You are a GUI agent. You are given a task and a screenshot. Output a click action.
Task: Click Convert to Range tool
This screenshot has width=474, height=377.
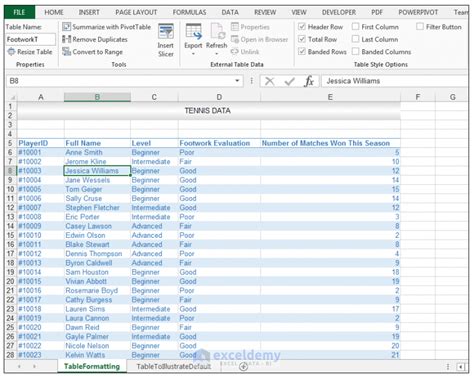92,52
